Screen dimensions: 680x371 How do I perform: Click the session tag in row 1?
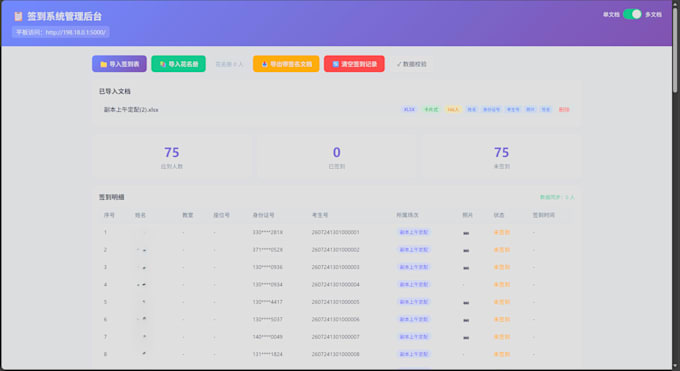coord(413,233)
